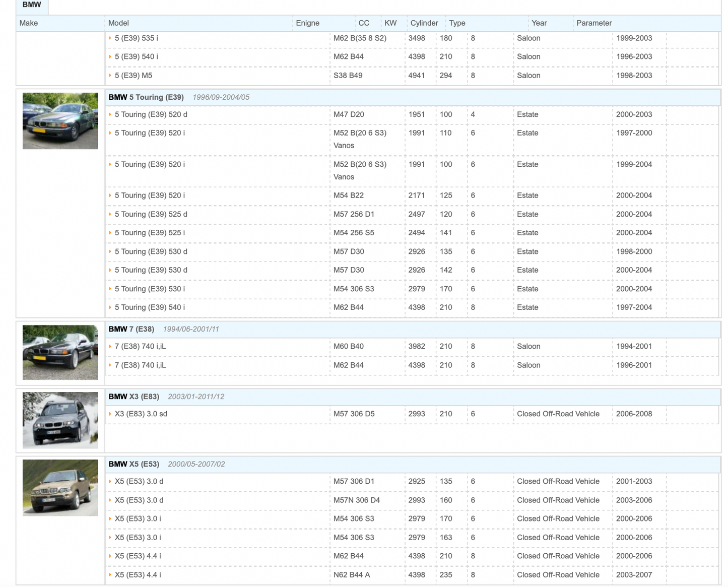Expand the 7 (E38) 740 i,iL M60 B40 row
Screen dimensions: 728x587
pyautogui.click(x=140, y=346)
